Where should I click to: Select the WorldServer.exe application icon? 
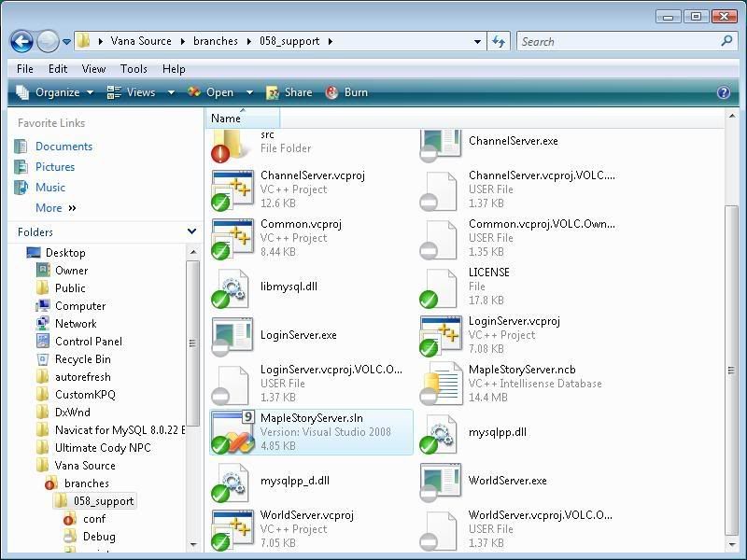point(441,482)
